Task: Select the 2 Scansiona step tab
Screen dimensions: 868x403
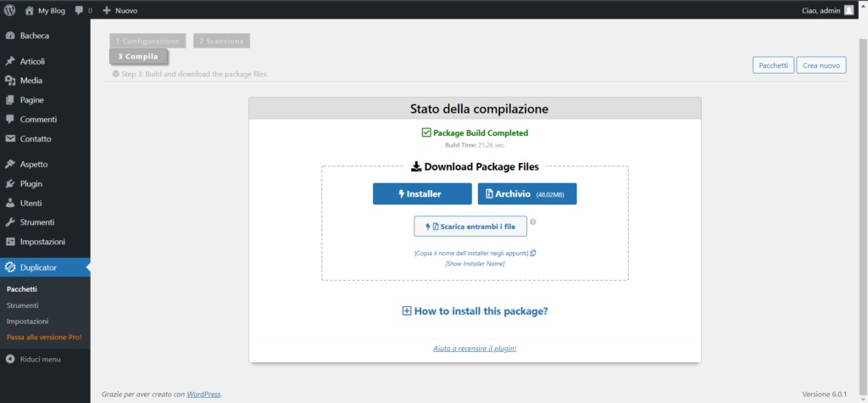Action: pyautogui.click(x=221, y=41)
